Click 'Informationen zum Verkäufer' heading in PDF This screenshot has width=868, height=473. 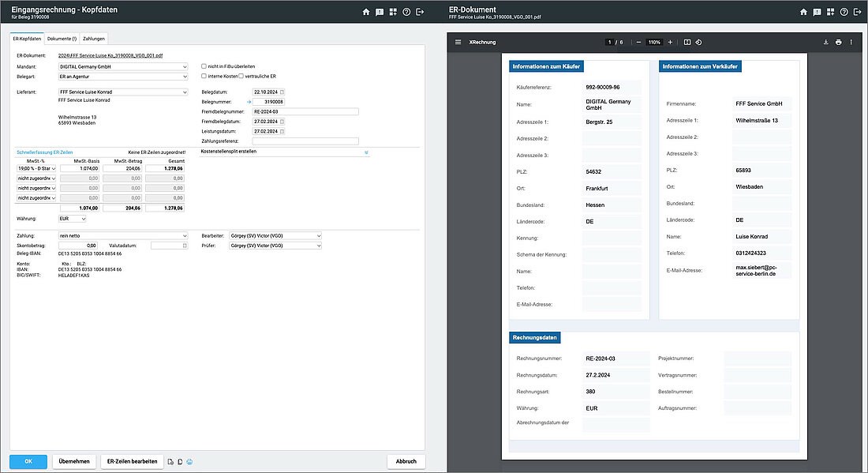[700, 66]
